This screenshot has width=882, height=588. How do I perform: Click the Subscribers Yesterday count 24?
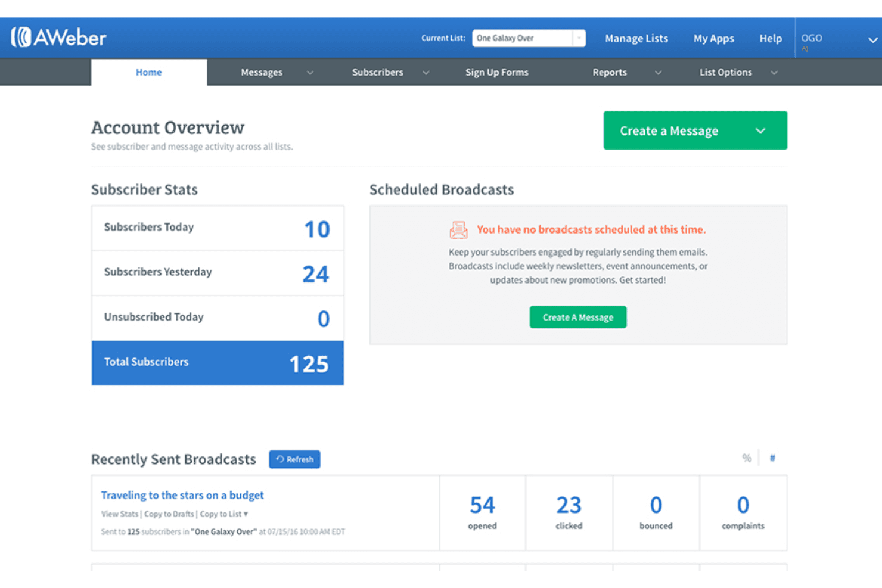[316, 274]
